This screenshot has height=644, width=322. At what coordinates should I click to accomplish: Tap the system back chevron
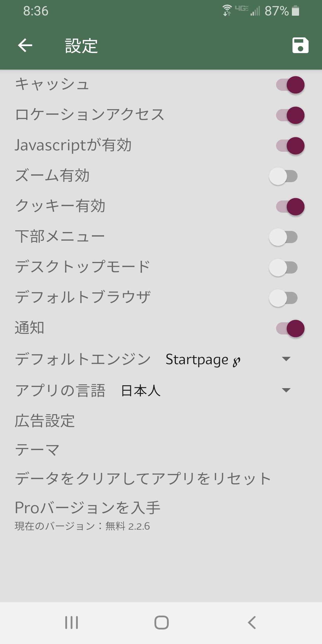[252, 623]
